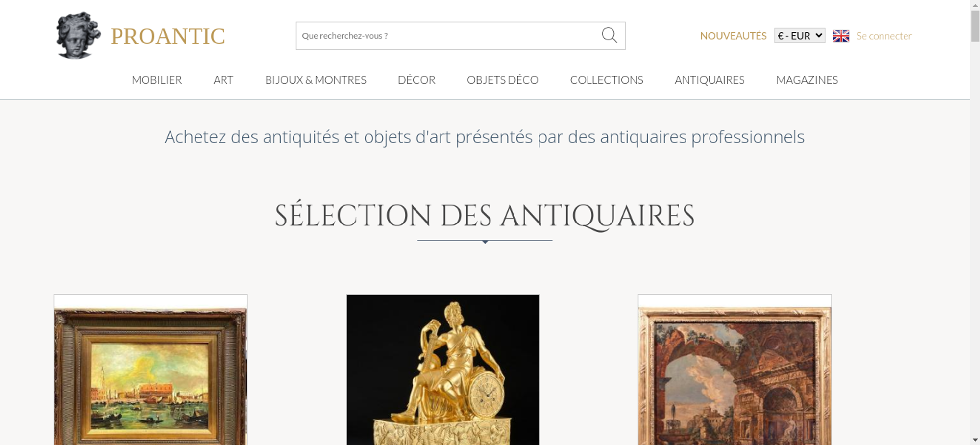Go to the DÉCOR category
The image size is (980, 445).
point(416,80)
